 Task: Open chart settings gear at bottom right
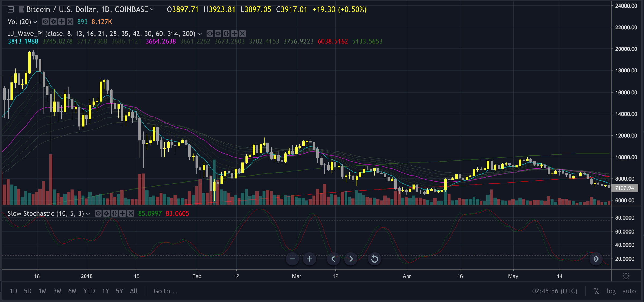click(x=626, y=276)
